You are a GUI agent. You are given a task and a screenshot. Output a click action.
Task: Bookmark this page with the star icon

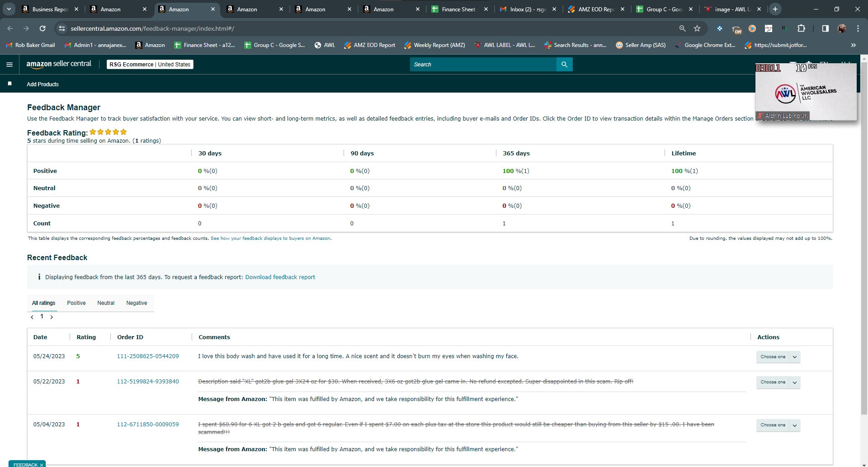[697, 28]
